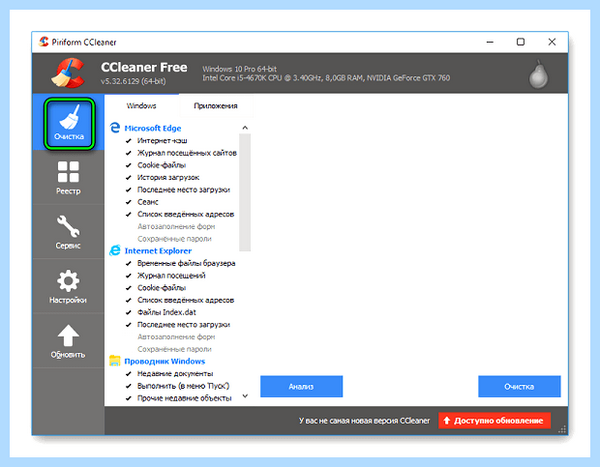
Task: Uncheck Список введённых адресов under Edge
Action: (x=129, y=214)
